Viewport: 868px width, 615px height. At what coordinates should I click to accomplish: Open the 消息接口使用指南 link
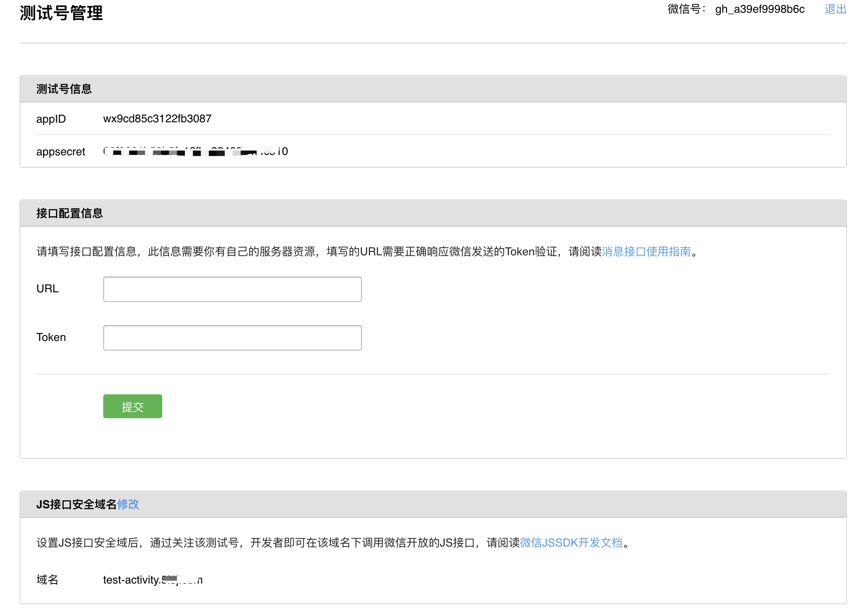coord(646,251)
